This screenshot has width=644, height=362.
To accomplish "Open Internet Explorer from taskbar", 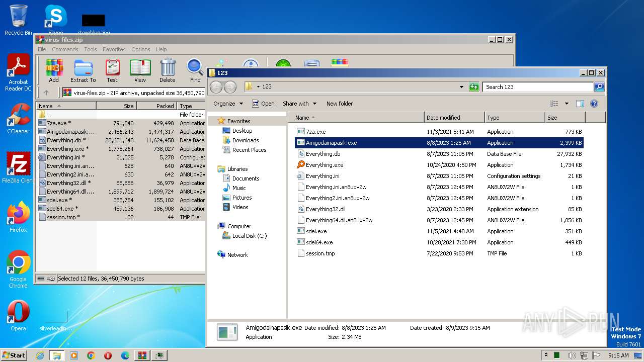I will [40, 355].
